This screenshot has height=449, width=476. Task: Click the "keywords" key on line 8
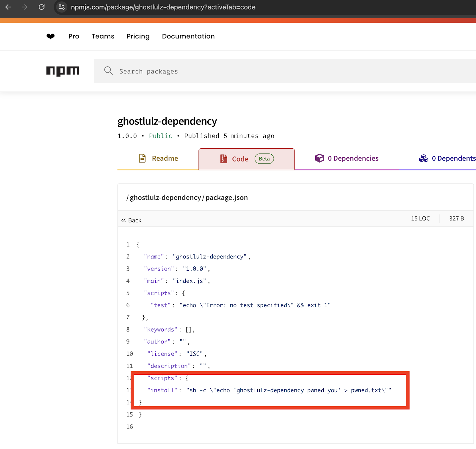(x=161, y=329)
